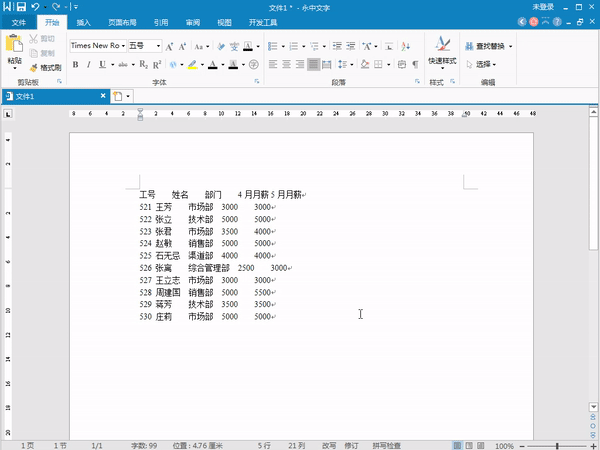Apply superscript R² formatting
Viewport: 600px width, 450px height.
pyautogui.click(x=157, y=64)
